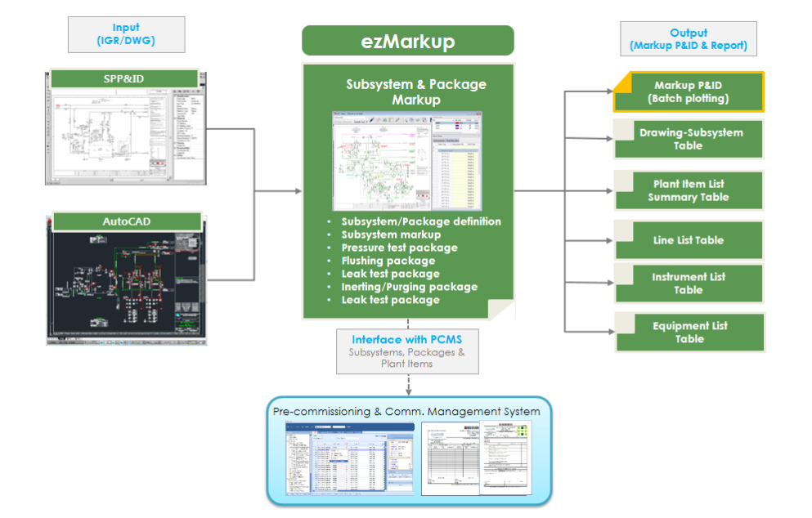Click the Subsystem/Package definition bullet
The image size is (812, 518).
tap(421, 221)
